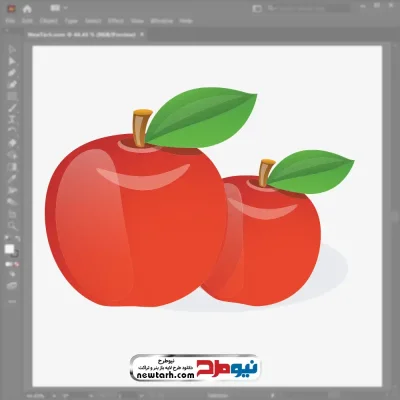The width and height of the screenshot is (400, 400).
Task: Open the File menu
Action: click(x=10, y=21)
